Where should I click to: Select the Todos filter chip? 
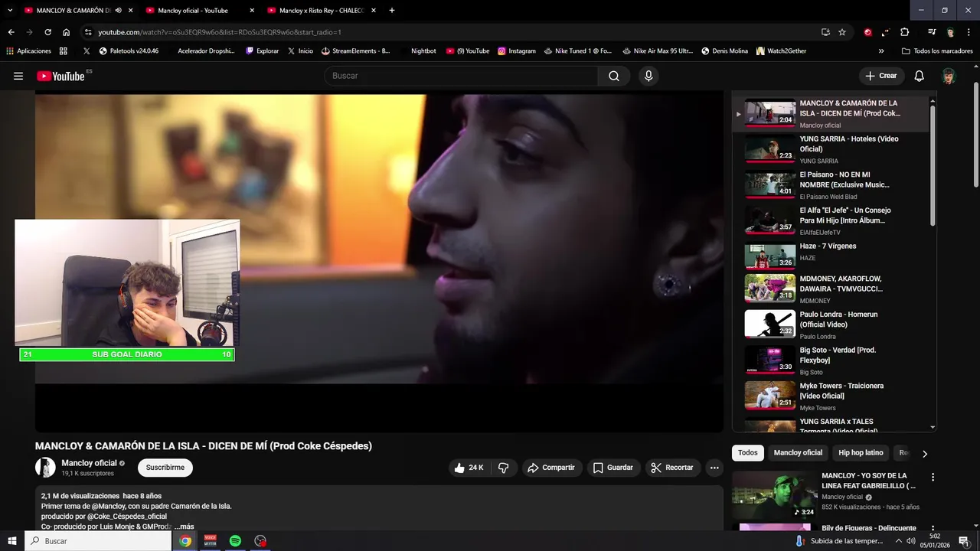(x=748, y=452)
